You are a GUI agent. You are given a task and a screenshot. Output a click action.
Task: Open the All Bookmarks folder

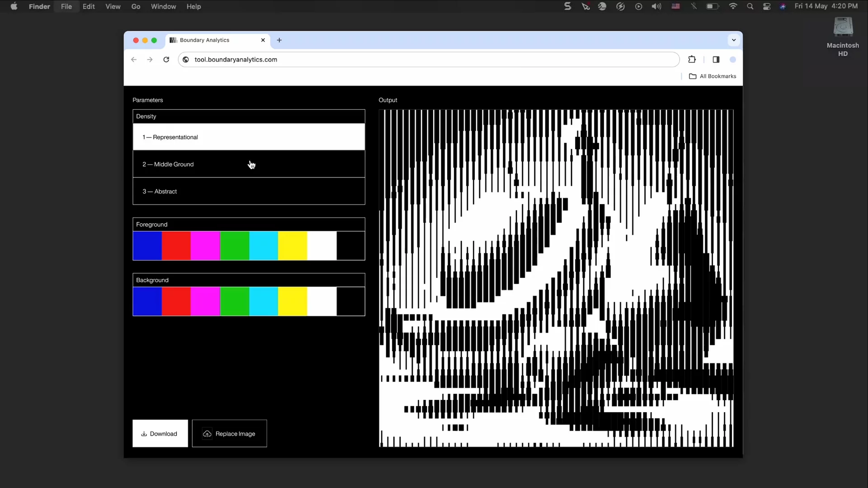pos(713,76)
